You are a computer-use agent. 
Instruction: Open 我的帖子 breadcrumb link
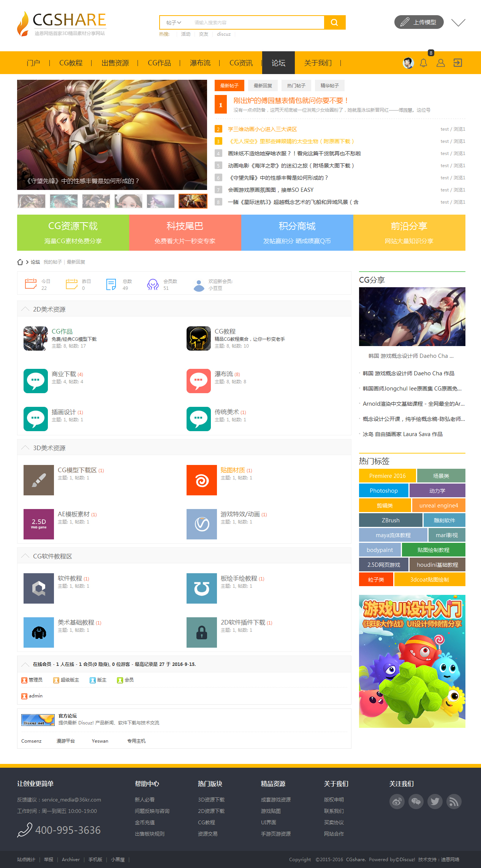point(52,262)
